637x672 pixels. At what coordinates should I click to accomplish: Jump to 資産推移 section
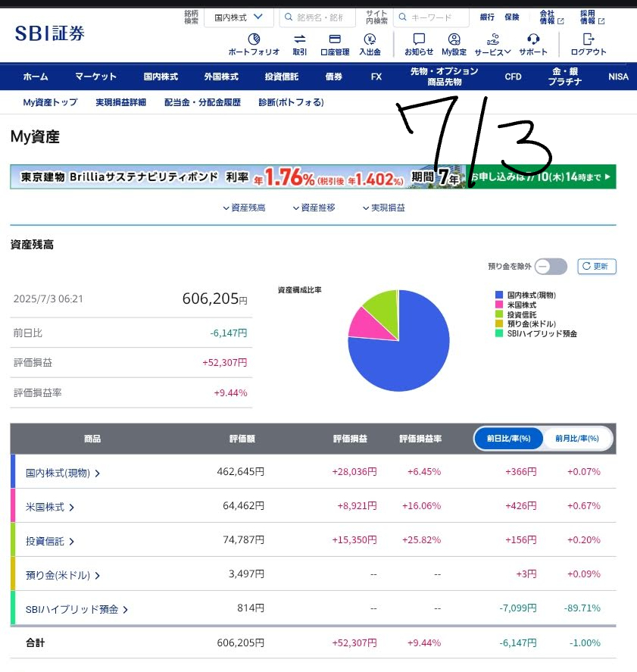(x=314, y=208)
